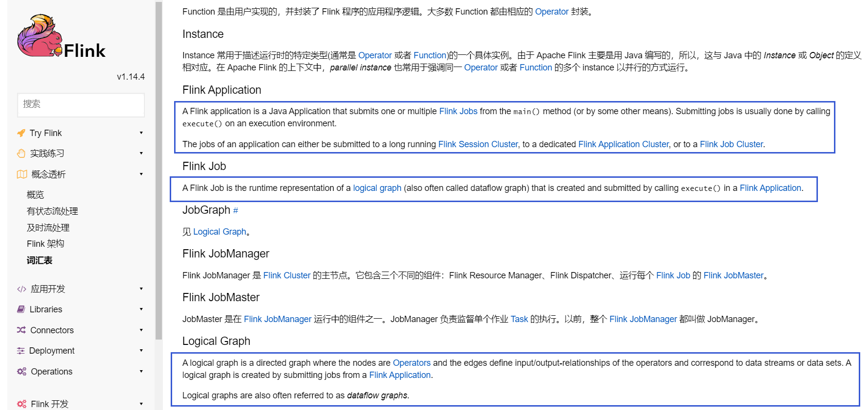The width and height of the screenshot is (868, 410).
Task: Click the code icon beside 应用开发
Action: click(21, 289)
